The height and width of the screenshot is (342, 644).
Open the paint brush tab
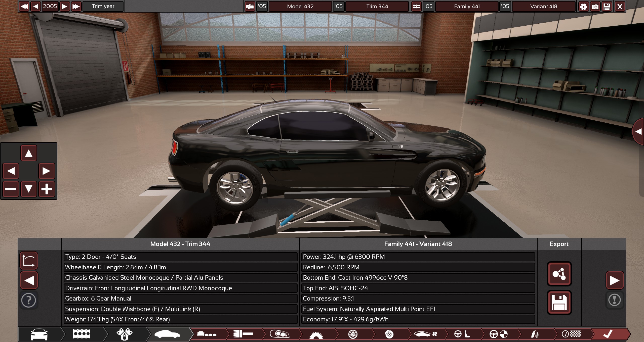tap(243, 334)
